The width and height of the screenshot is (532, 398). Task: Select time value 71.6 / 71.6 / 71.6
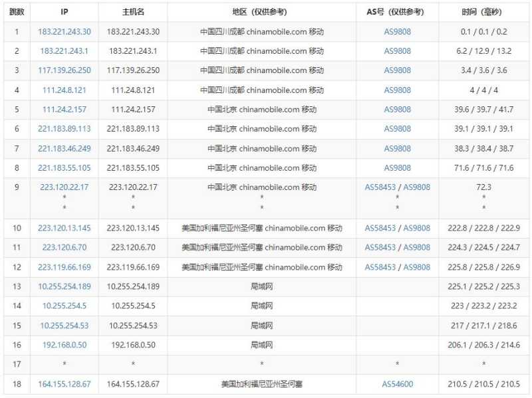(x=484, y=168)
